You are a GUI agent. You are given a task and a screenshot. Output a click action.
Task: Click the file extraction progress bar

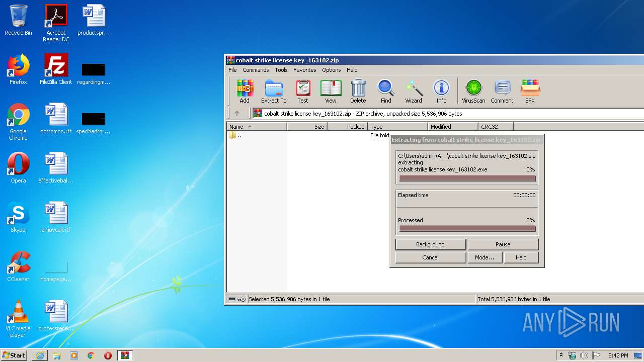[467, 178]
